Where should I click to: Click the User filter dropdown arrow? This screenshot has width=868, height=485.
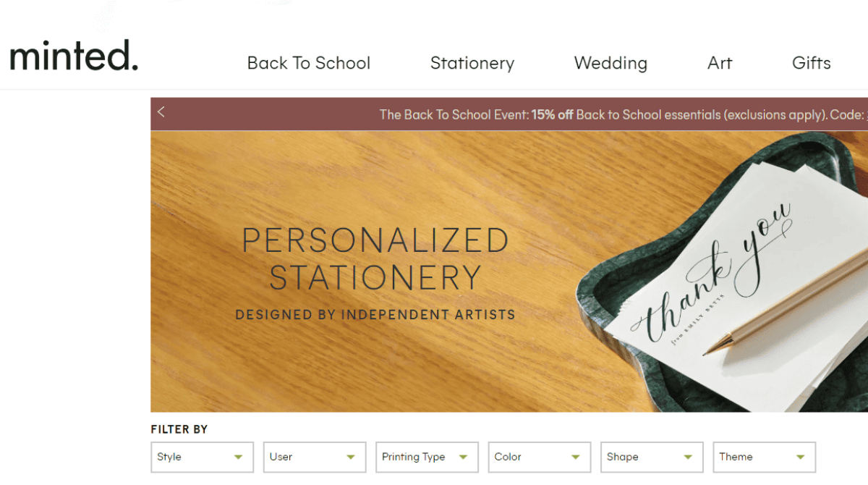pyautogui.click(x=351, y=457)
